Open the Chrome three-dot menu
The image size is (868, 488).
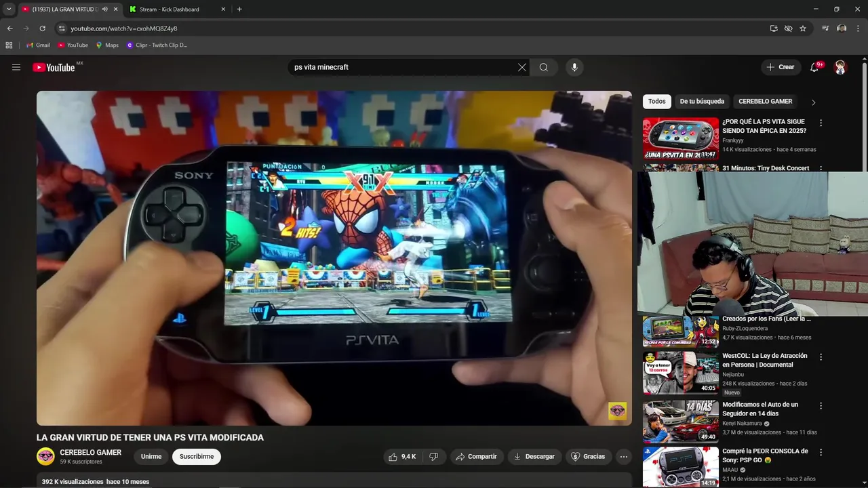point(858,28)
